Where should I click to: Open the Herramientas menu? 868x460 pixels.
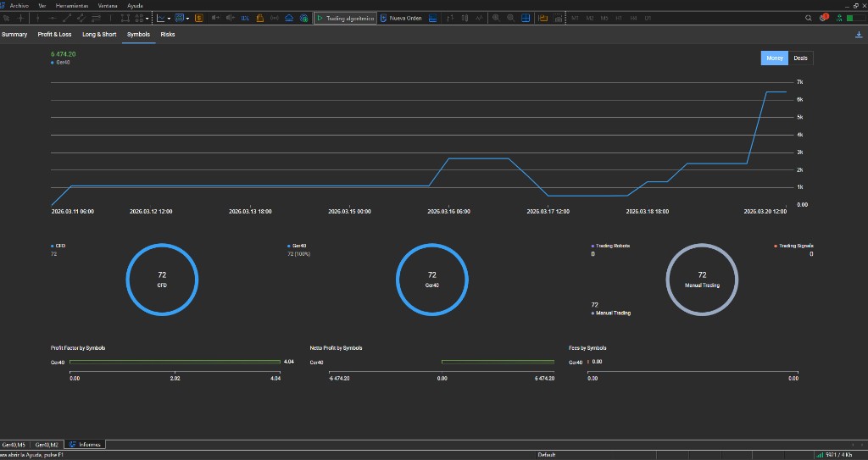72,5
